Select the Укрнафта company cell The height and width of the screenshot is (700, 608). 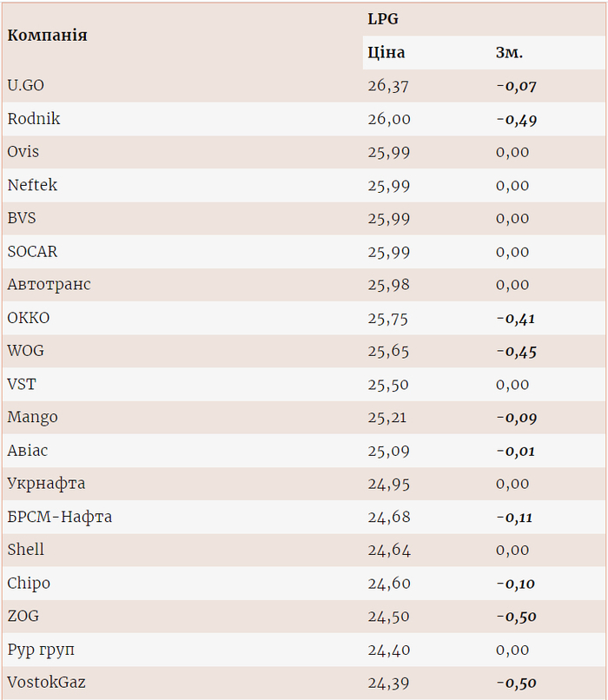click(x=46, y=484)
